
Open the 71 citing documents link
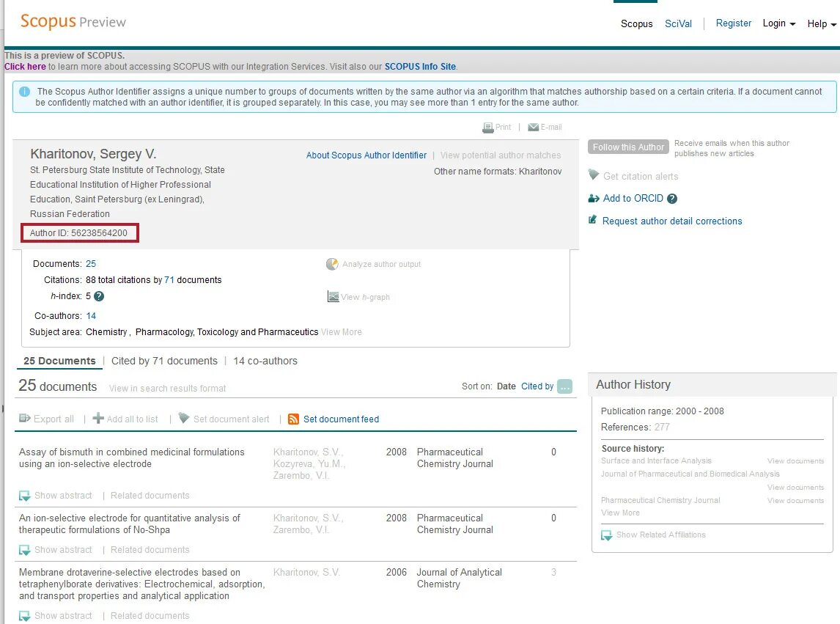point(169,280)
